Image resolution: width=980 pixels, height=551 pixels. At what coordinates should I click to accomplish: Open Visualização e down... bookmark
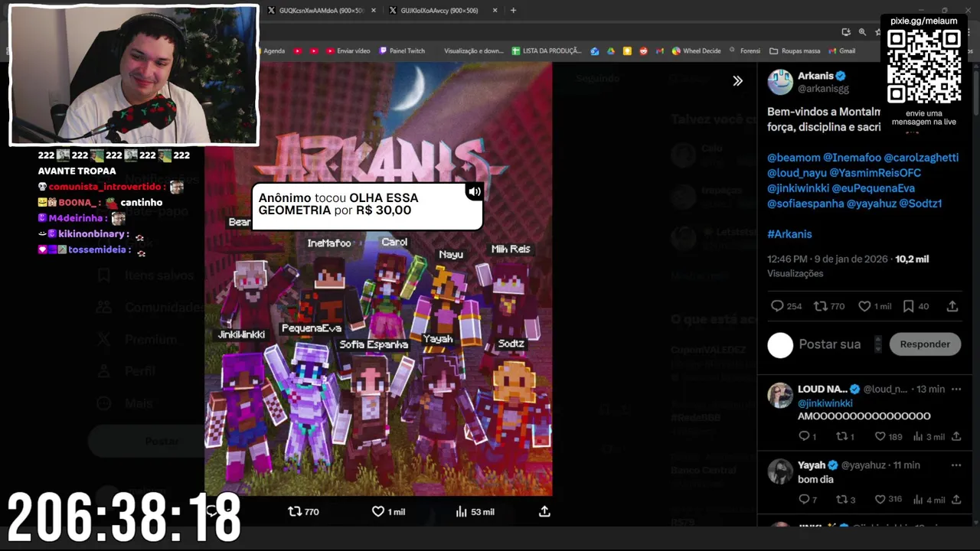[x=473, y=51]
